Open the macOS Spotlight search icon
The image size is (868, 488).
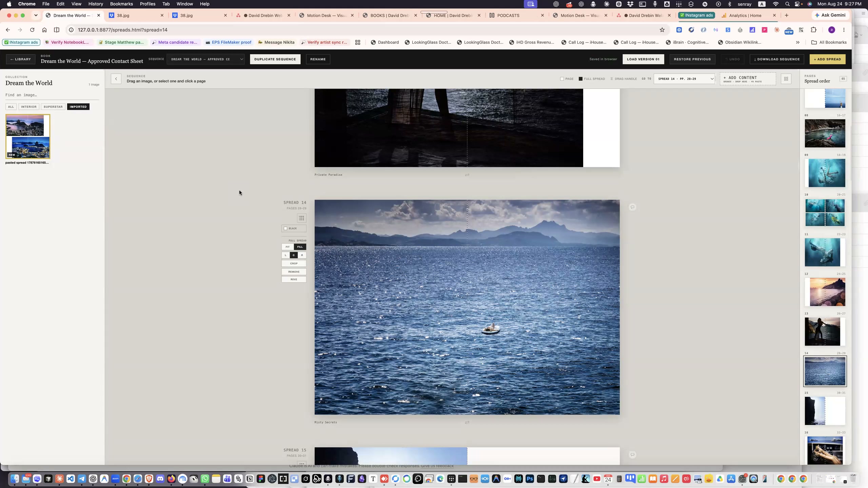pyautogui.click(x=787, y=4)
